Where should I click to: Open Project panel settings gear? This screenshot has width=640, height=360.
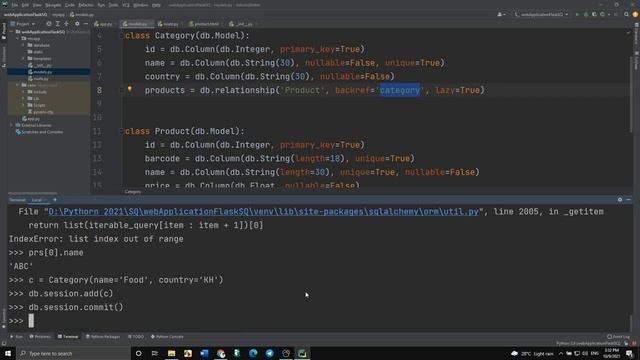(77, 24)
